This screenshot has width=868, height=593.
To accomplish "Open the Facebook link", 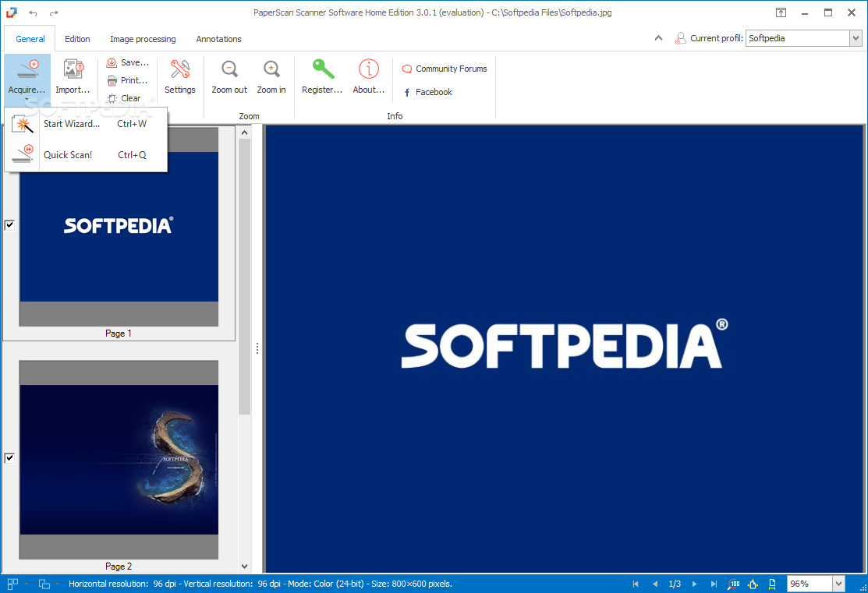I will click(428, 92).
